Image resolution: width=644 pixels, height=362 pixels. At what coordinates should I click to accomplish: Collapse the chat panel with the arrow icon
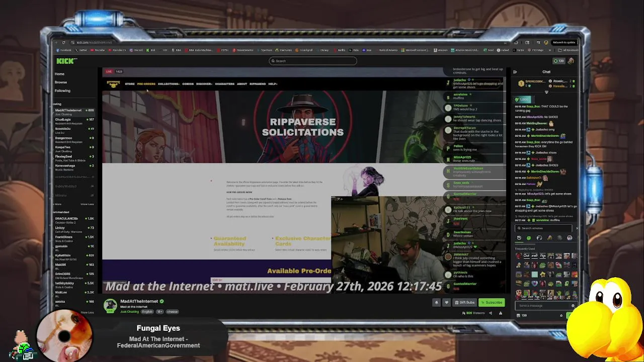[x=515, y=72]
